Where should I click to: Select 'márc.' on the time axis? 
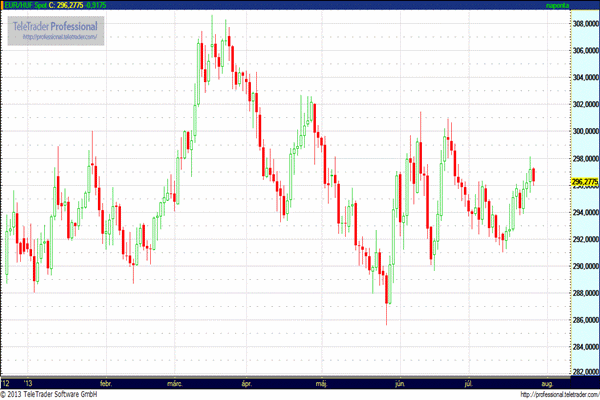tap(175, 383)
